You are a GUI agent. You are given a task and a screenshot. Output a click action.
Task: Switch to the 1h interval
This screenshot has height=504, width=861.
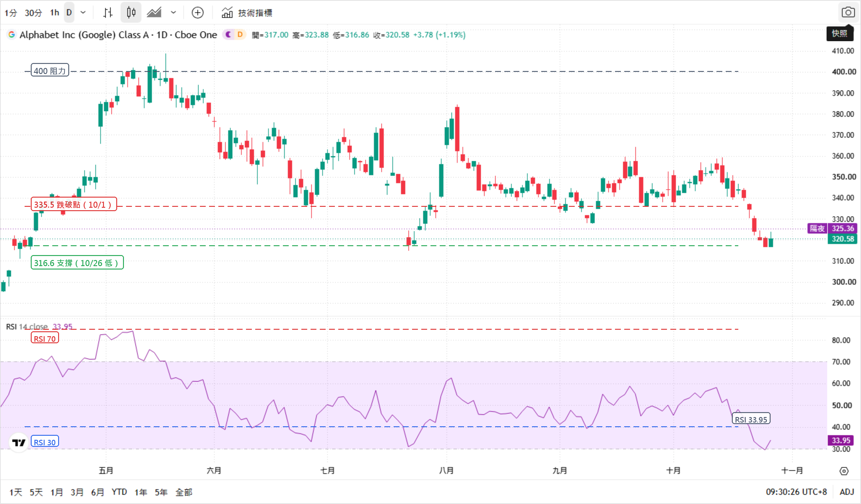click(55, 13)
